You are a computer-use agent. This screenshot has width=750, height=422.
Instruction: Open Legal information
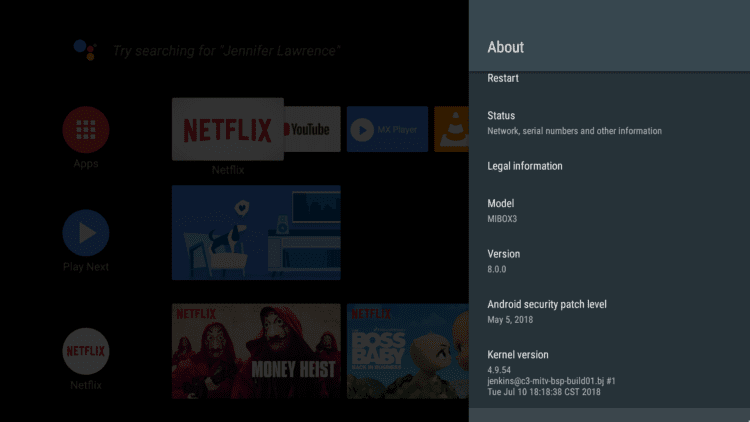(x=609, y=166)
